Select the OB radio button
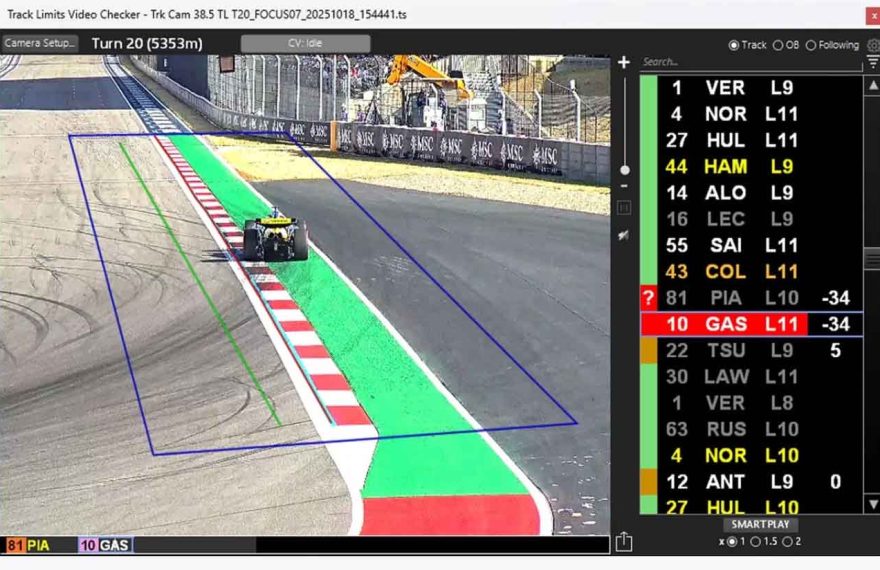880x570 pixels. (x=777, y=45)
